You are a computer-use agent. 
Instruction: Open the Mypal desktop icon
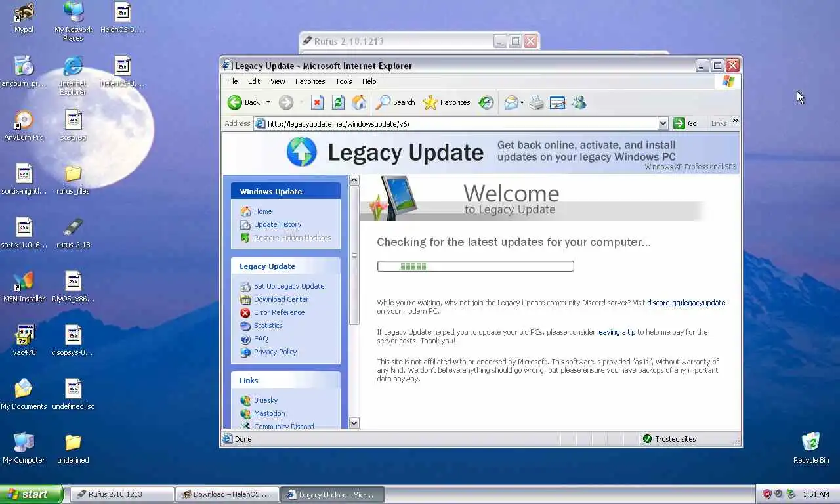pos(24,18)
